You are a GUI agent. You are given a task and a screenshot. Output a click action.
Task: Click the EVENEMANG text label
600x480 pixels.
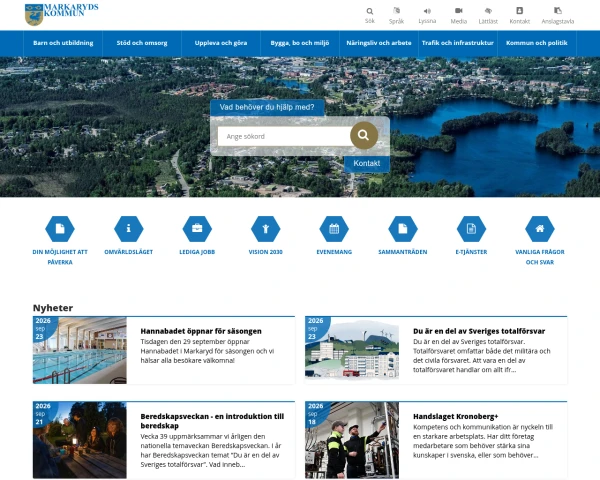click(334, 252)
